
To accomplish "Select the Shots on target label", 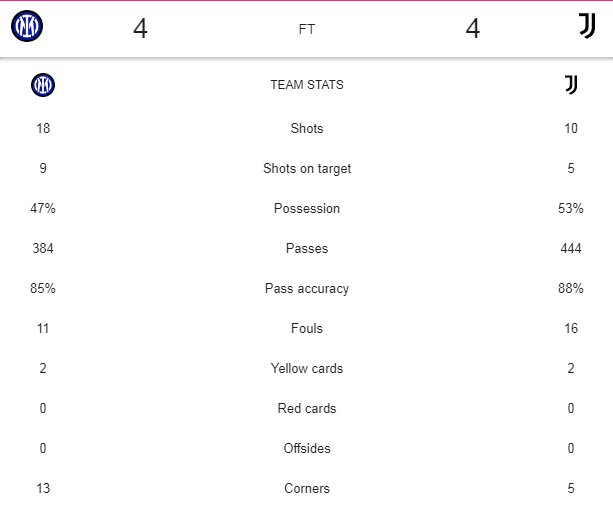I will [x=307, y=168].
